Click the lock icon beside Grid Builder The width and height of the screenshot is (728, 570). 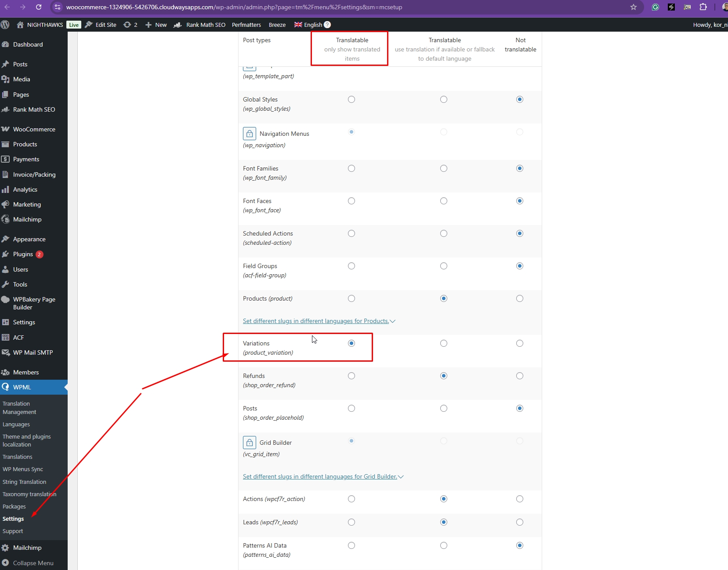[x=250, y=443]
